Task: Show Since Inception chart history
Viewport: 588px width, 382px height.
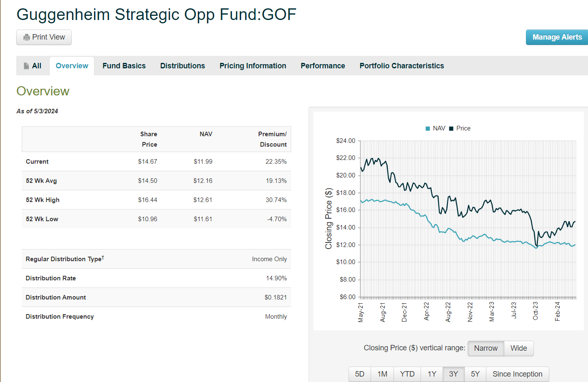Action: (x=518, y=374)
